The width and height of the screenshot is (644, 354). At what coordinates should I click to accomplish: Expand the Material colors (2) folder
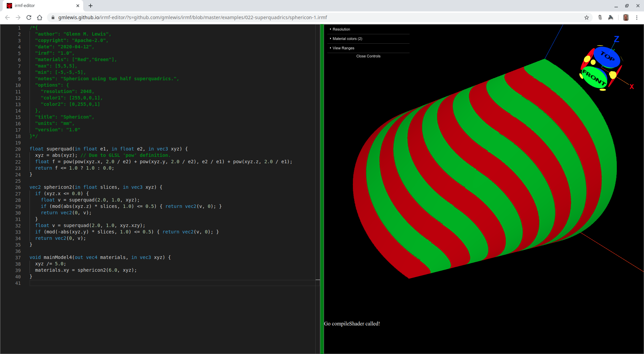coord(347,39)
